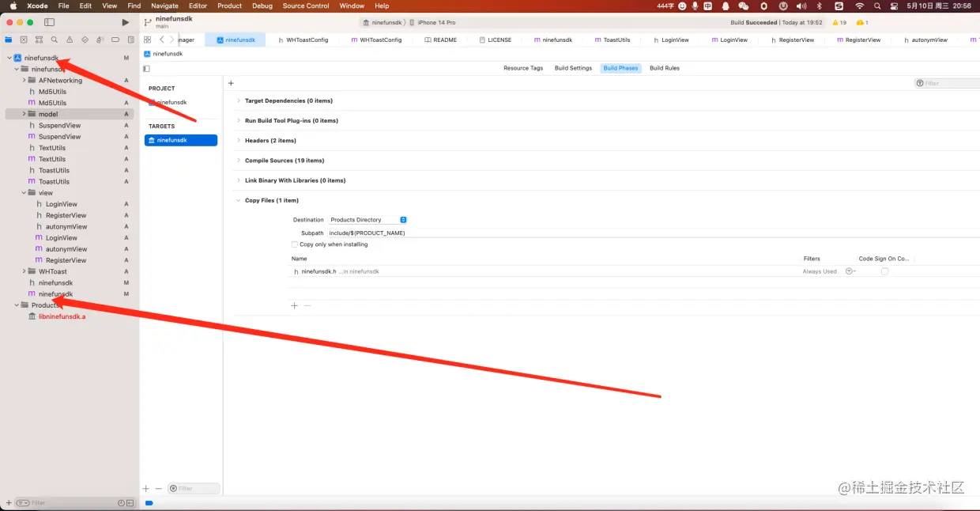Open the Symbol navigator
The height and width of the screenshot is (511, 980).
[39, 40]
